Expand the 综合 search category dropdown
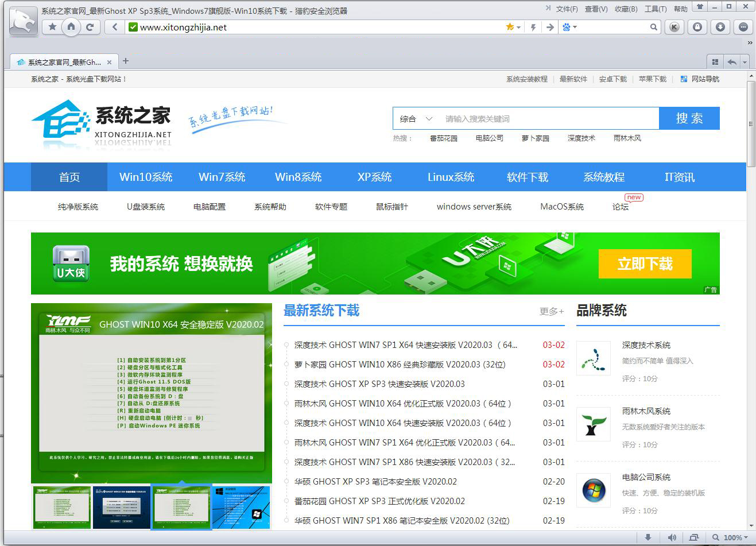This screenshot has width=756, height=546. pyautogui.click(x=416, y=119)
